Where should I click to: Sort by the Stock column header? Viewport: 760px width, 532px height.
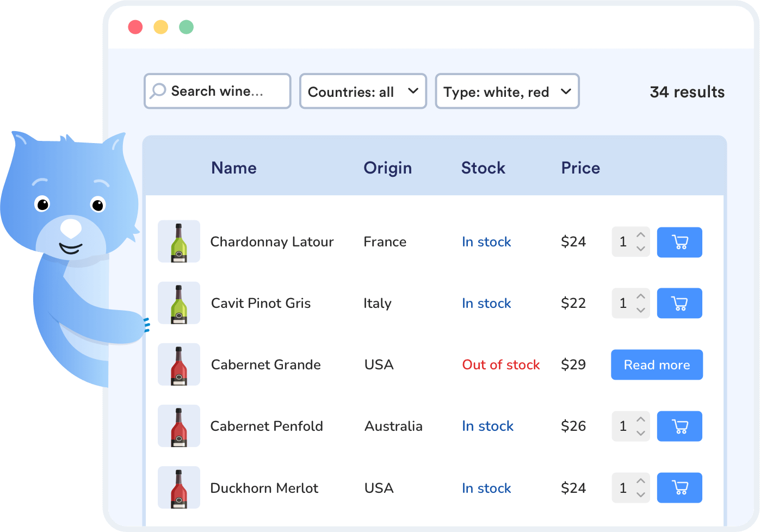[483, 168]
